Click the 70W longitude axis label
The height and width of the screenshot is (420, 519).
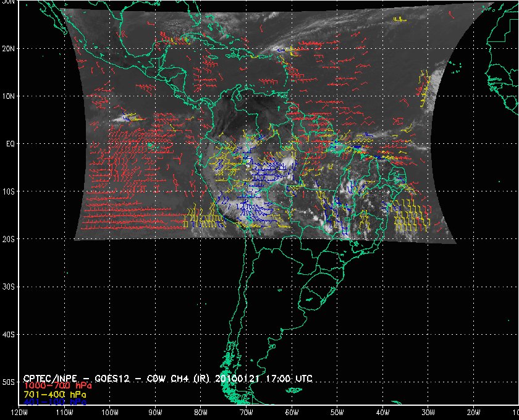coord(246,413)
